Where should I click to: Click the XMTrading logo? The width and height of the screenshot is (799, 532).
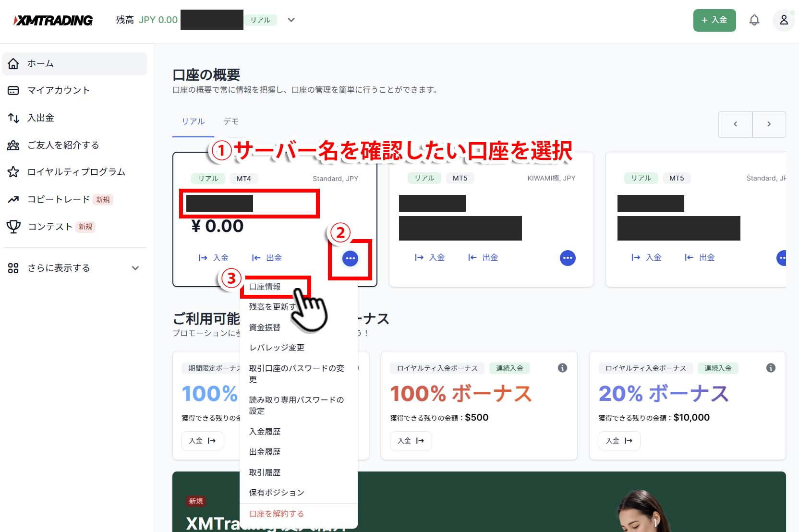pos(53,20)
